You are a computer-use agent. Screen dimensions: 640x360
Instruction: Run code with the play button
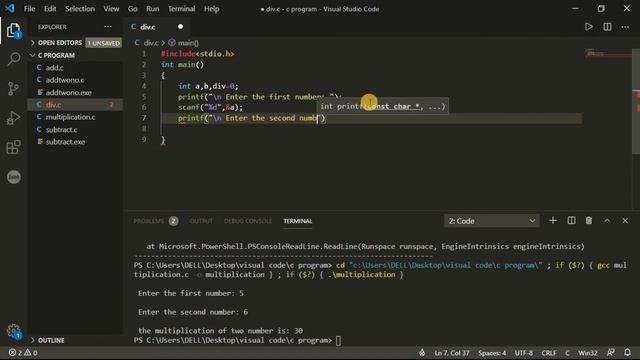[589, 27]
